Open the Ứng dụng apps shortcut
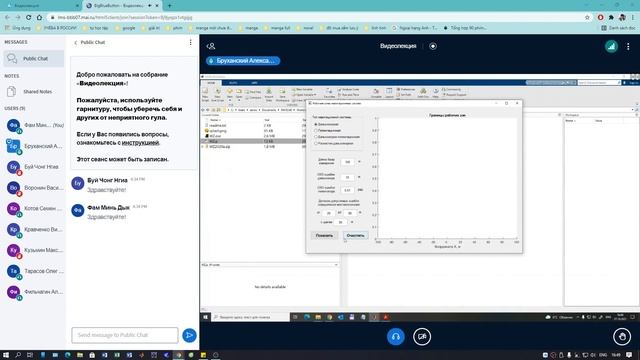Image resolution: width=640 pixels, height=360 pixels. pyautogui.click(x=18, y=28)
